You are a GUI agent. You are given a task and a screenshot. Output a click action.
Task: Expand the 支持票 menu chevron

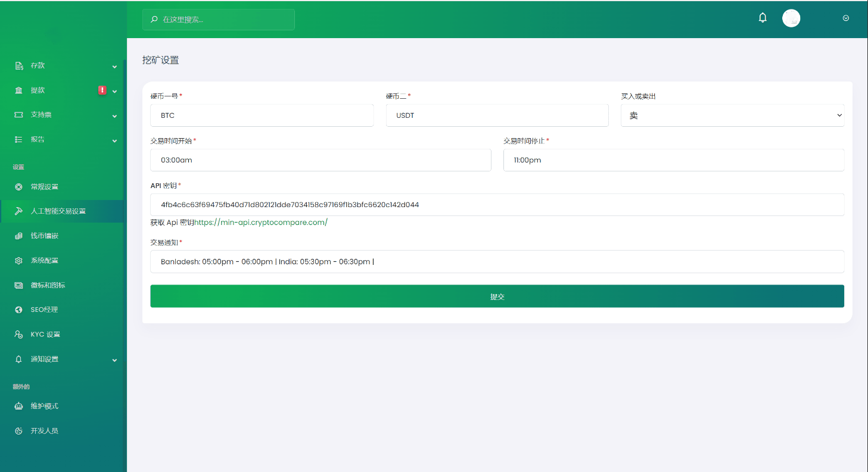[x=114, y=116]
